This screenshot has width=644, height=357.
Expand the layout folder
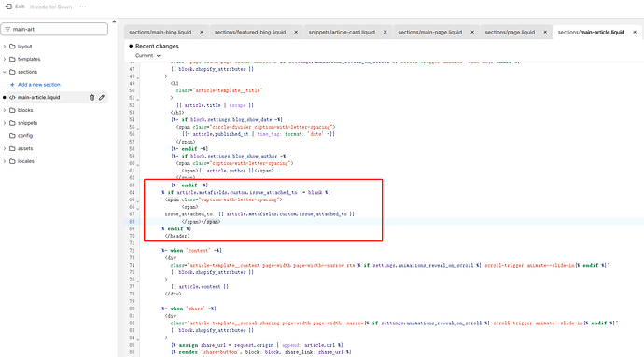point(5,47)
